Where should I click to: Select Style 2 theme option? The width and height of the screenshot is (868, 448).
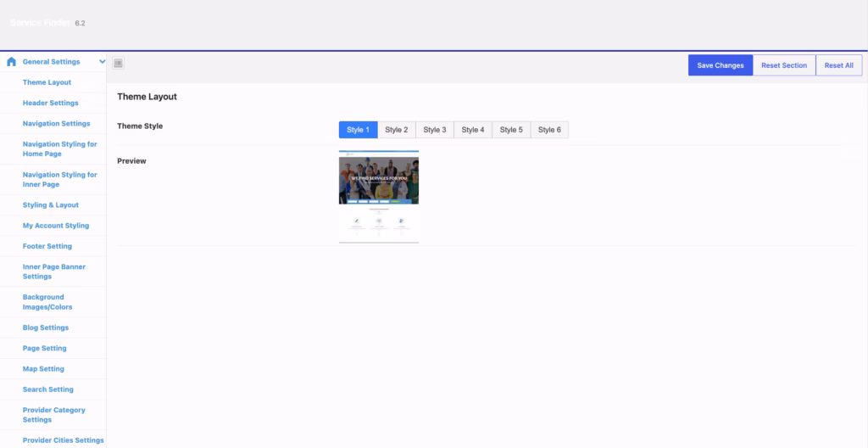pos(397,130)
